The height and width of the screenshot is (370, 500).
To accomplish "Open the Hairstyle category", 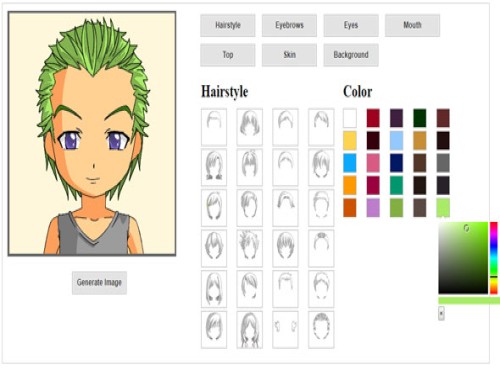I will (x=228, y=25).
